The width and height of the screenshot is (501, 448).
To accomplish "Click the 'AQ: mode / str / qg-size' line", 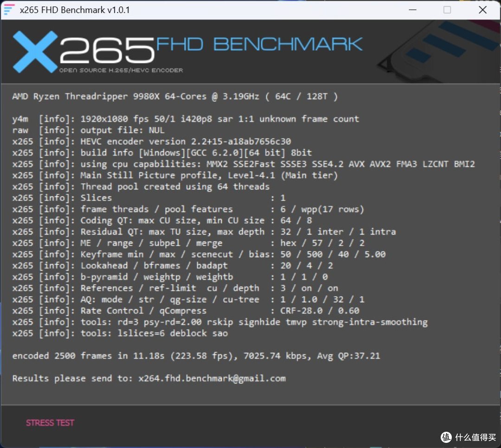I will (188, 299).
